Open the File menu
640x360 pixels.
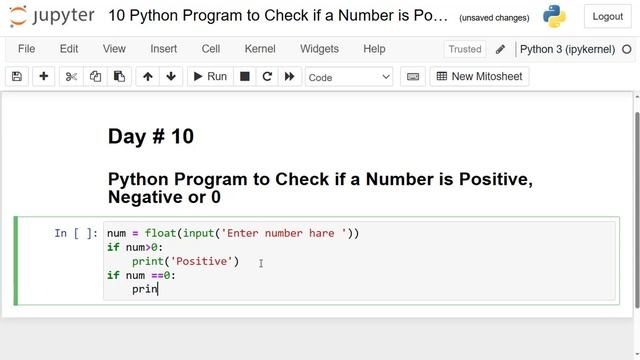27,49
